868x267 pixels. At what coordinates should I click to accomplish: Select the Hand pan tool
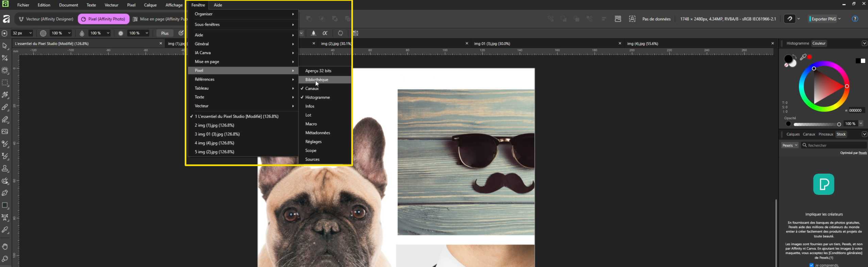click(x=5, y=246)
